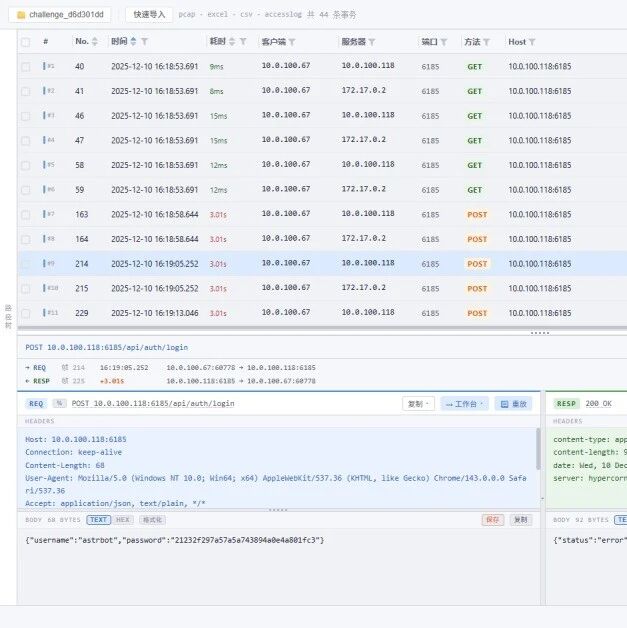Image resolution: width=627 pixels, height=628 pixels.
Task: Switch request body view to TEXT
Action: [98, 520]
